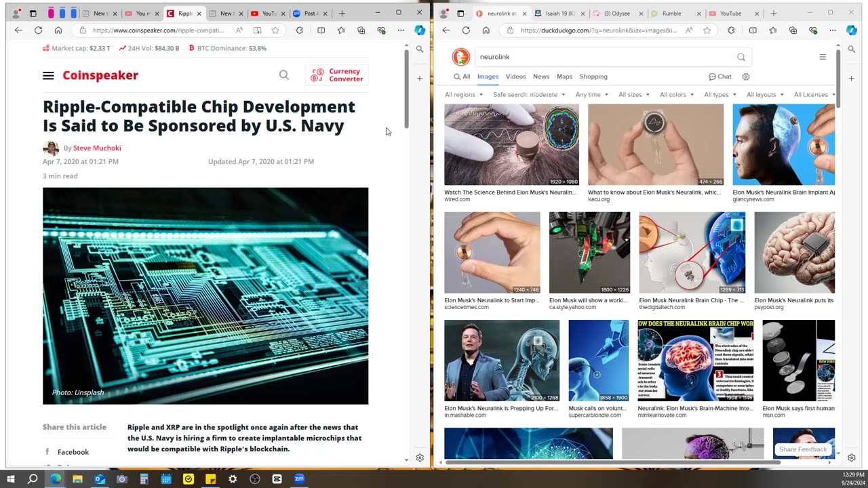Refresh the DuckDuckGo page

[466, 30]
